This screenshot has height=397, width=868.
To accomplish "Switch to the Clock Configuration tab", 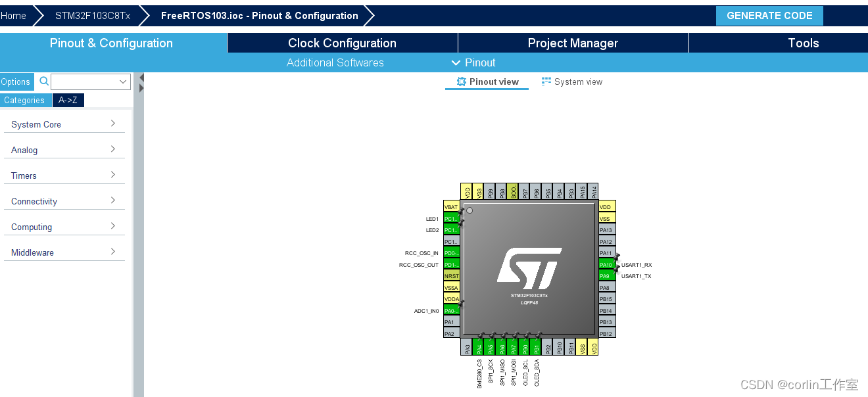I will pos(342,43).
